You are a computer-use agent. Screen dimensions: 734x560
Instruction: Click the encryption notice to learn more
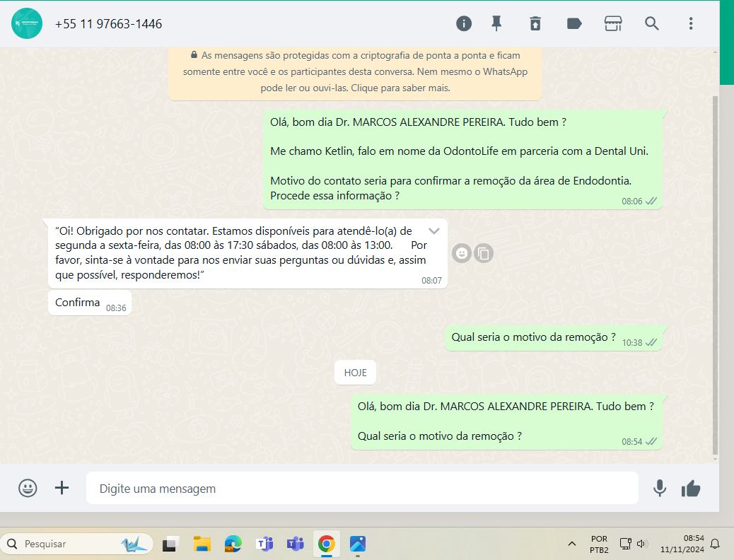[354, 71]
